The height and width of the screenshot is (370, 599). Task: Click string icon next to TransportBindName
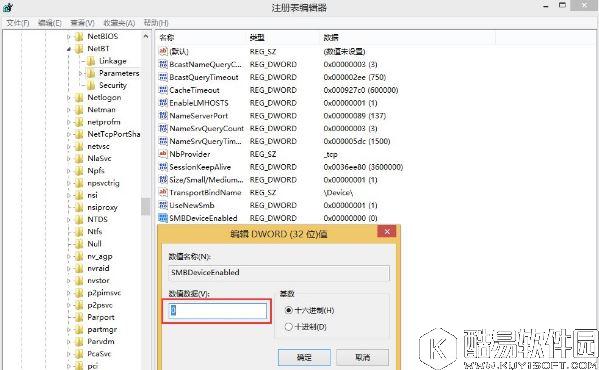(163, 192)
